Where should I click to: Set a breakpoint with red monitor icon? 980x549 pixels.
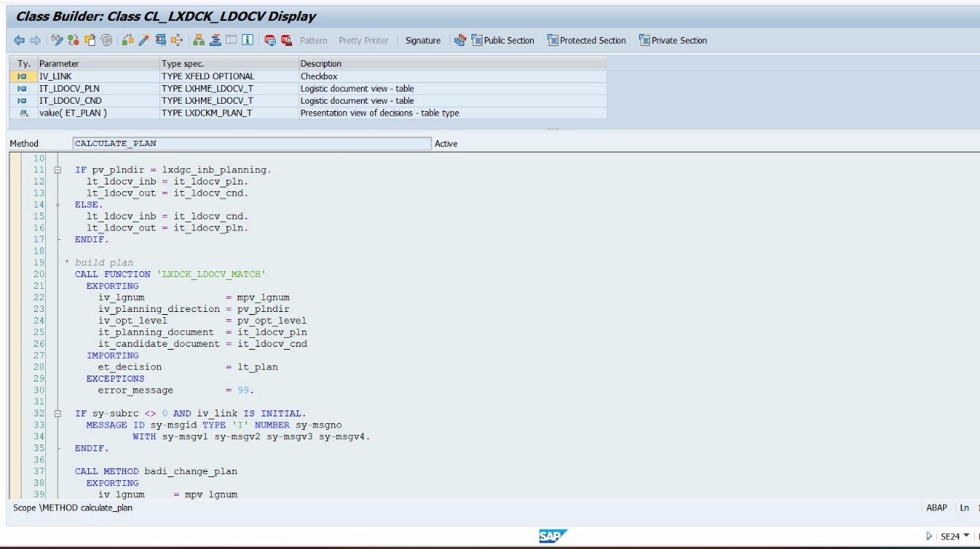(270, 41)
